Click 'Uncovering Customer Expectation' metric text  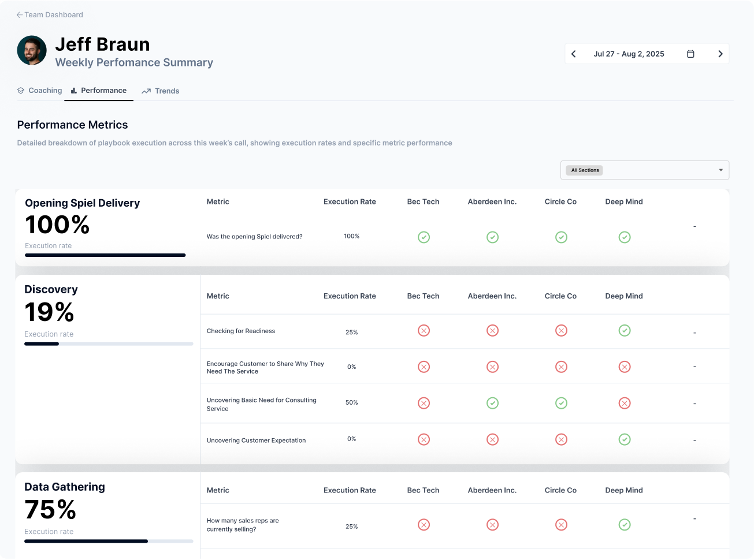click(257, 440)
